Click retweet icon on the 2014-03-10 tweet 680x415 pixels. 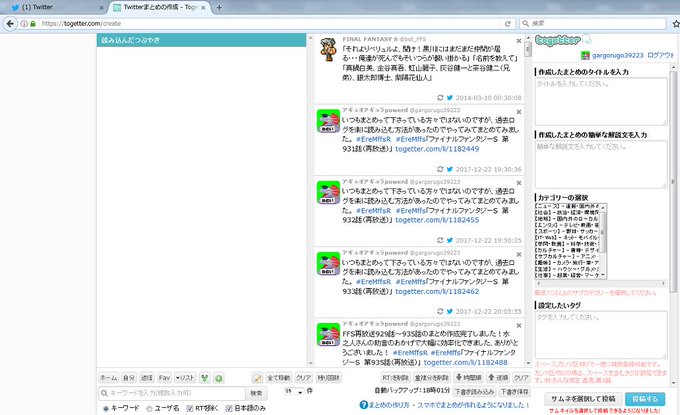tap(440, 98)
